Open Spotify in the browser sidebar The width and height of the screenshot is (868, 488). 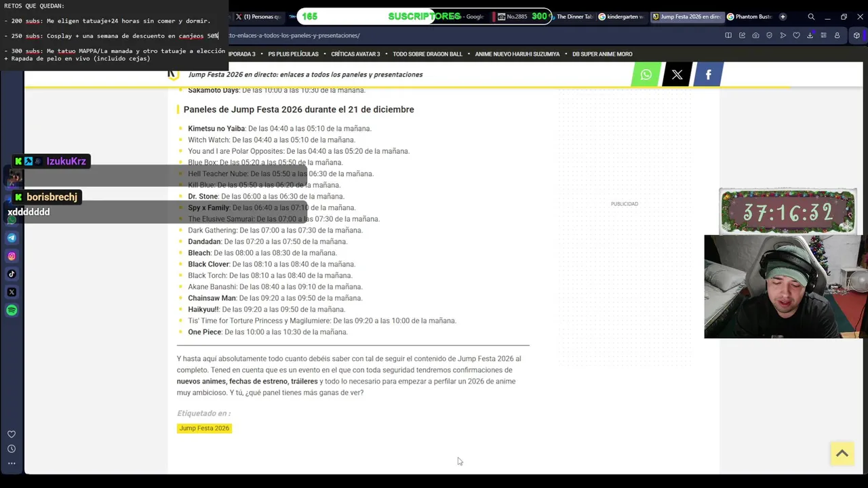[x=12, y=310]
